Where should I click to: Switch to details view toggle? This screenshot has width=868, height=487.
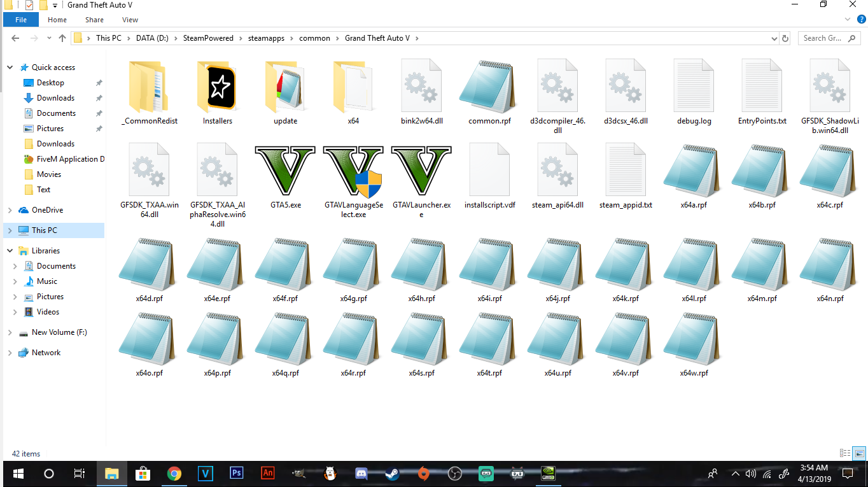(x=845, y=453)
